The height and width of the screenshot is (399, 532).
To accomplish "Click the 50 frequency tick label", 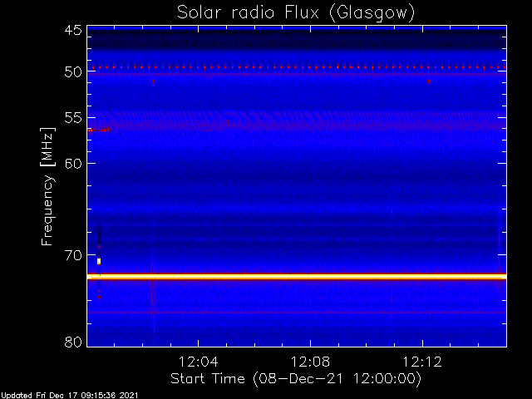I will pos(73,72).
